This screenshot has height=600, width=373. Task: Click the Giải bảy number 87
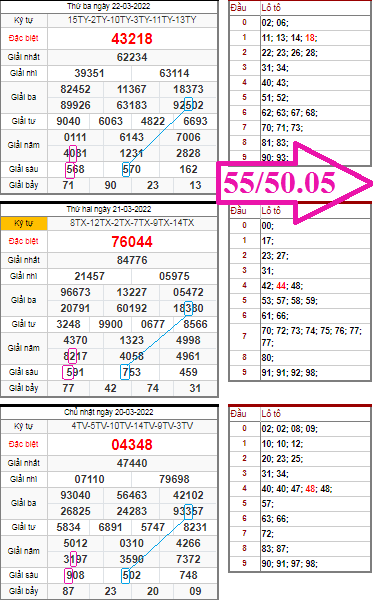coord(68,591)
